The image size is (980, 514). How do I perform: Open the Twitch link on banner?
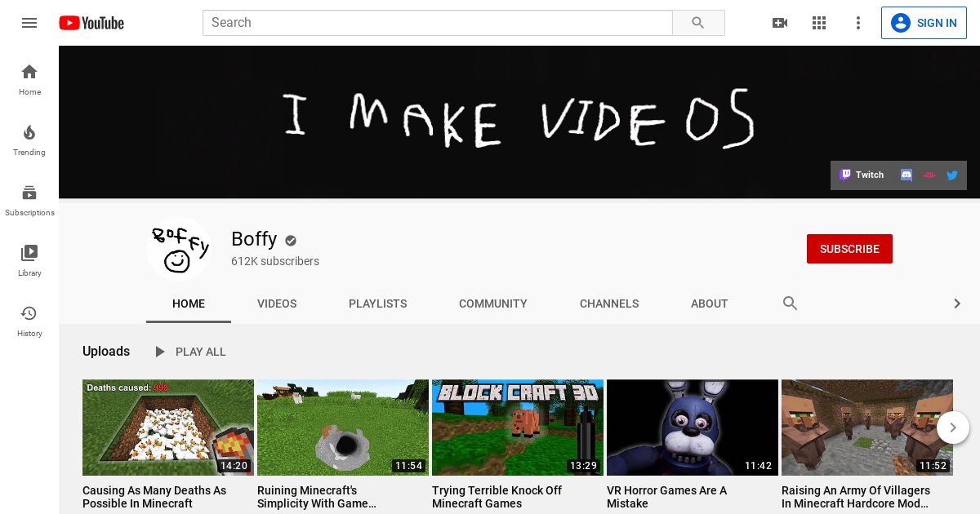862,175
